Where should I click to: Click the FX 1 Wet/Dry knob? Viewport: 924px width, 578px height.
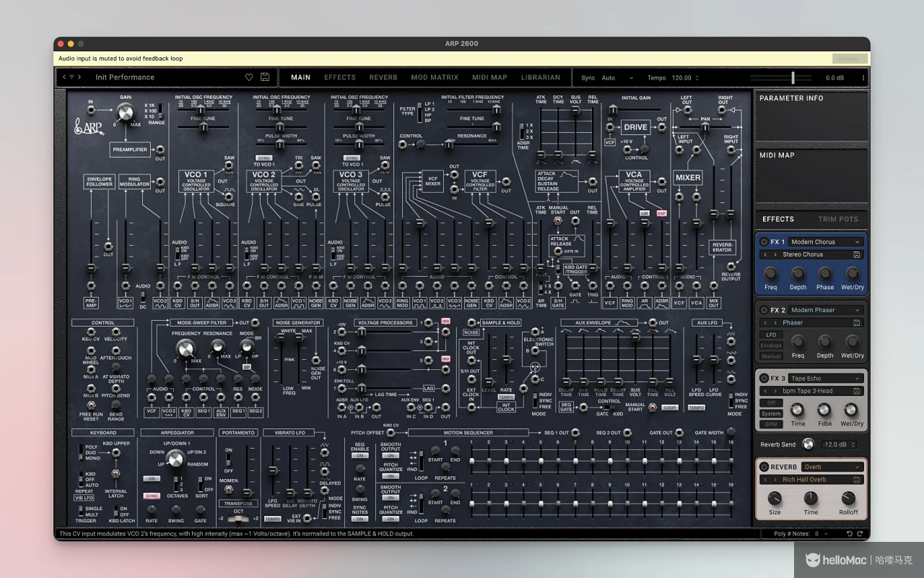pos(853,273)
